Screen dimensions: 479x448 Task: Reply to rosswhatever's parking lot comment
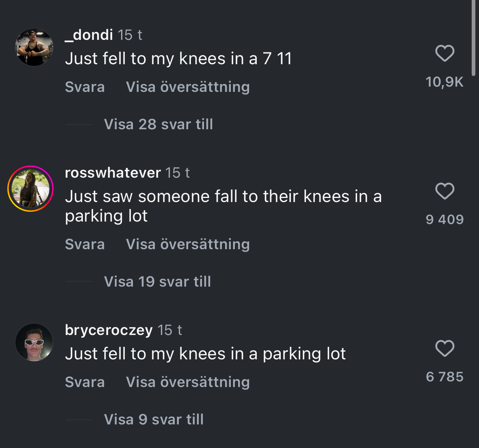[85, 244]
